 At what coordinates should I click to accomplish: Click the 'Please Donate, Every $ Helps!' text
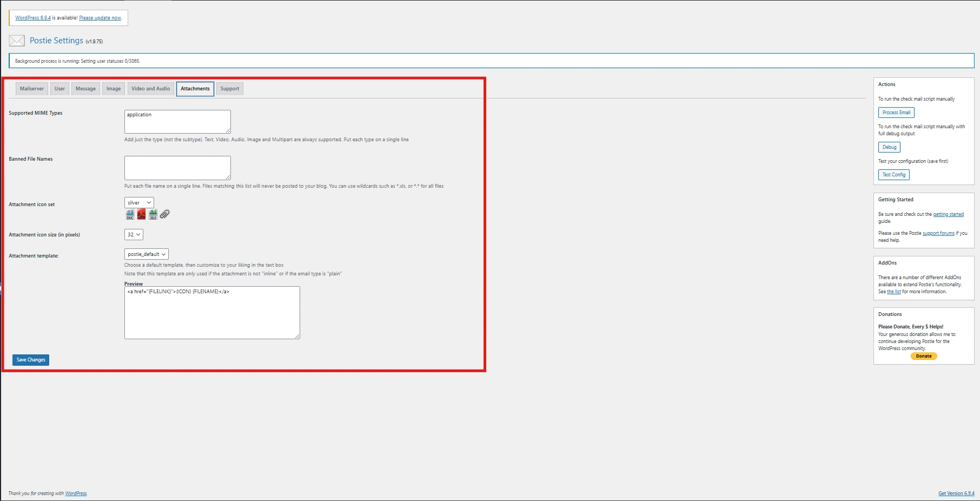(x=911, y=327)
